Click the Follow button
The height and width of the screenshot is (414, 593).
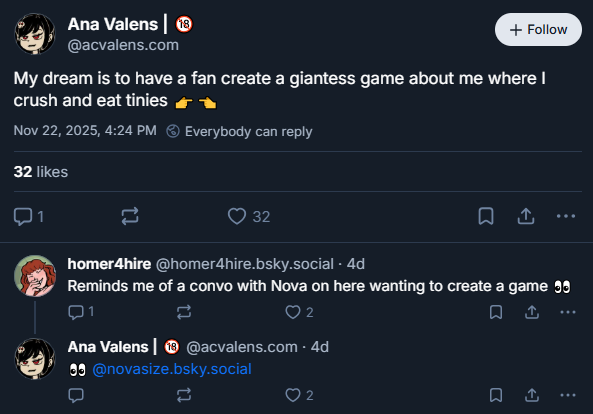[x=538, y=29]
